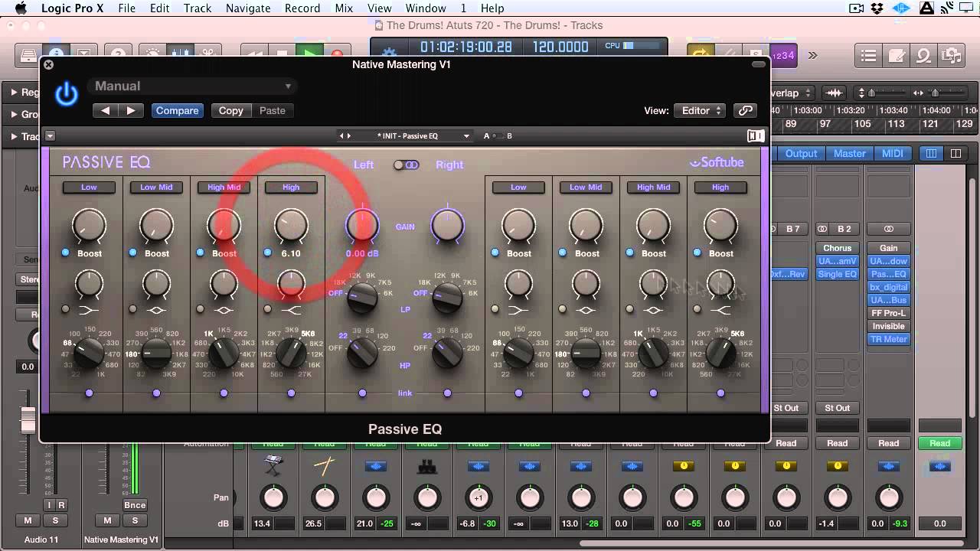Go to next preset arrow
This screenshot has width=980, height=551.
pos(131,111)
